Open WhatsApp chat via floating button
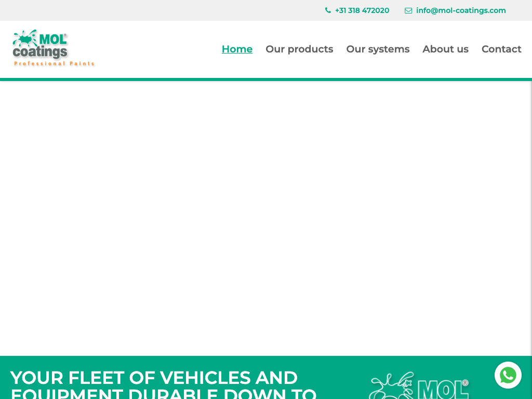 pos(508,375)
